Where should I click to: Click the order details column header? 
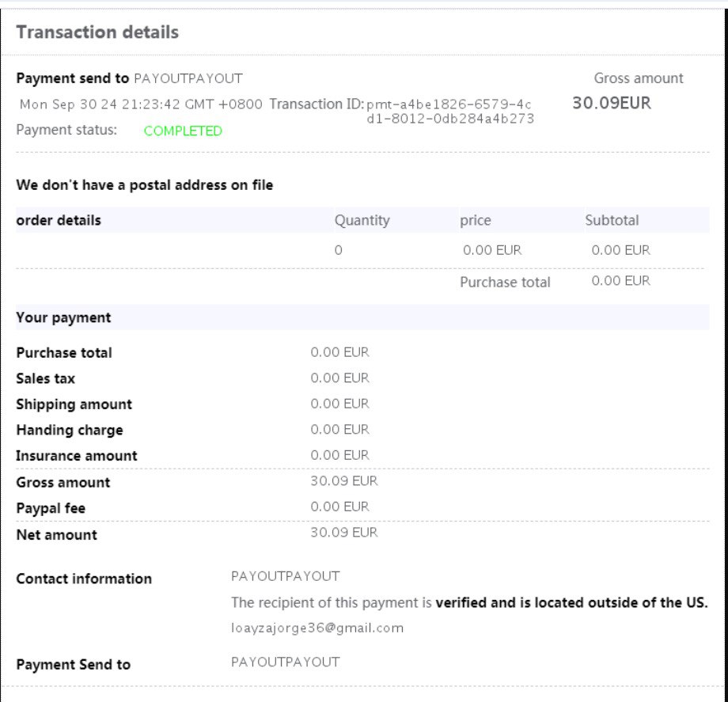[x=59, y=220]
